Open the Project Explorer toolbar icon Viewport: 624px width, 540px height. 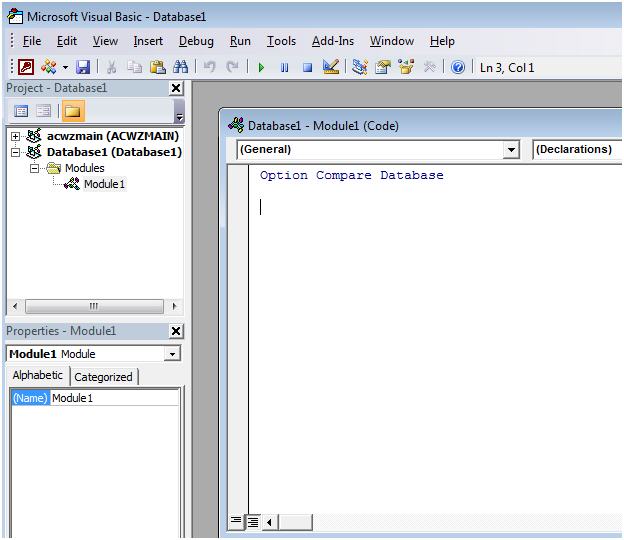[360, 67]
